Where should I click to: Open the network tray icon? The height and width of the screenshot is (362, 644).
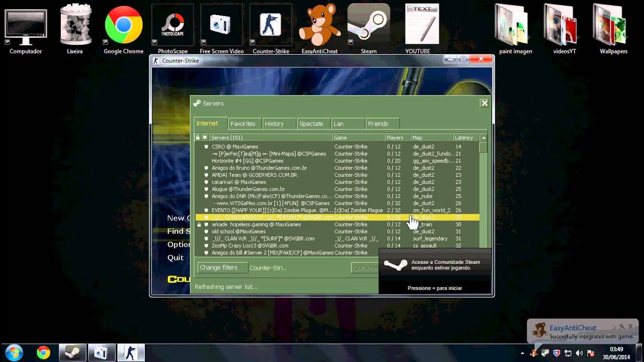[568, 353]
